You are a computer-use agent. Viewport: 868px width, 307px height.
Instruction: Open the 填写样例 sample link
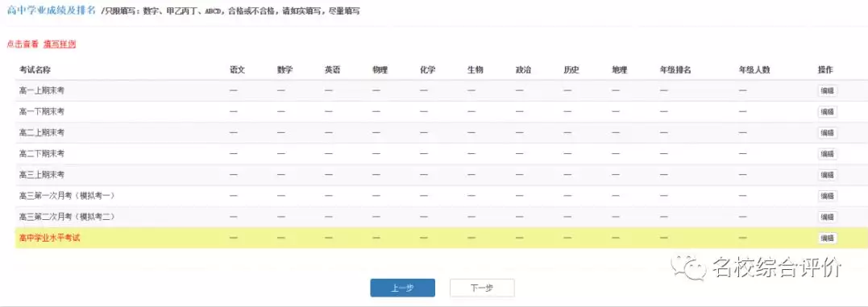[59, 44]
